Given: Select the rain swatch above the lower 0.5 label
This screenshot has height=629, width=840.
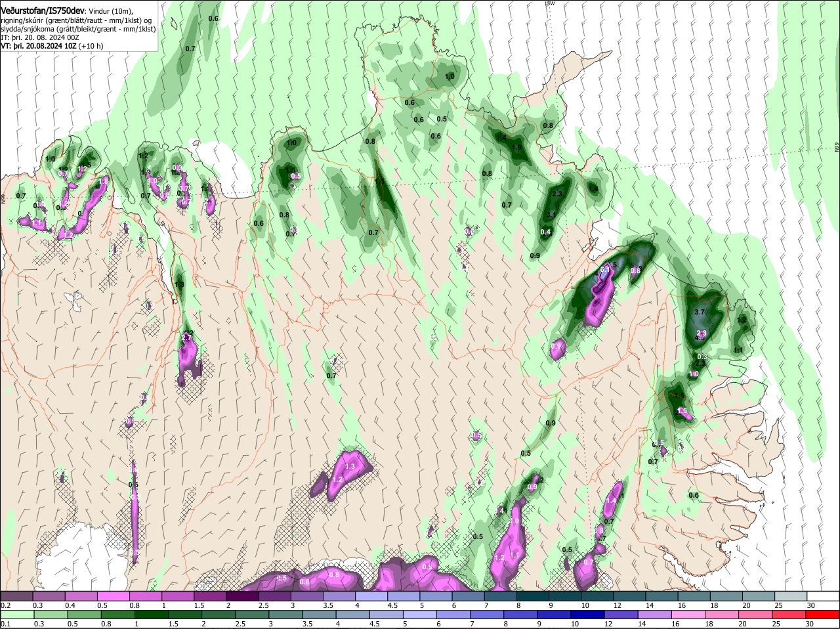Looking at the screenshot, I should click(85, 615).
